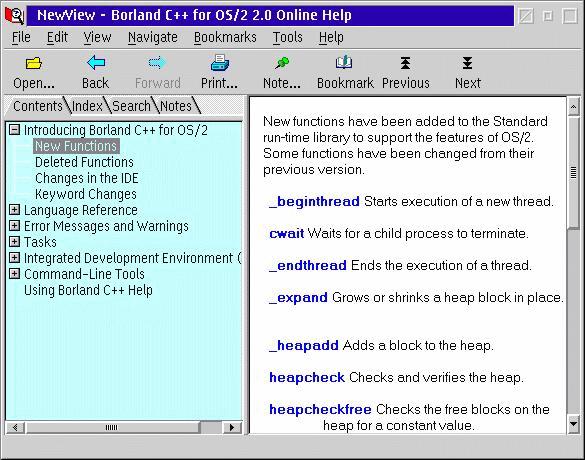Click the contents pane horizontal scrollbar thumb

point(112,427)
